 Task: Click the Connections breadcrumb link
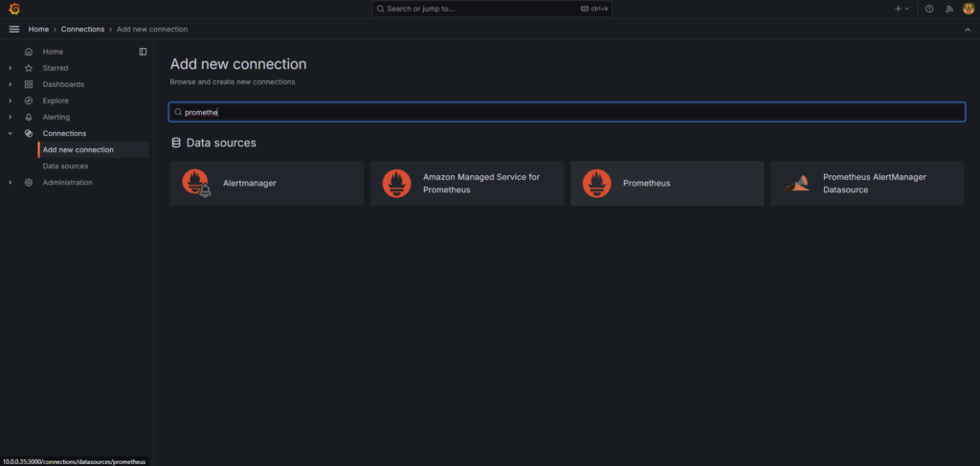(82, 30)
